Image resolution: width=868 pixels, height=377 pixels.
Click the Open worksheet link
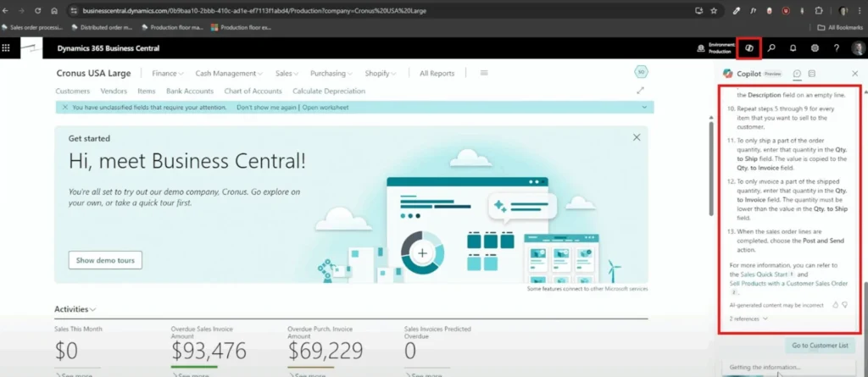(x=325, y=108)
